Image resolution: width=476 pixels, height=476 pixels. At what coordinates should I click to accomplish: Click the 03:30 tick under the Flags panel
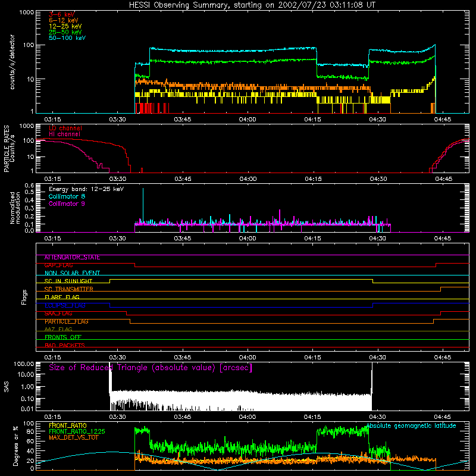coord(117,358)
